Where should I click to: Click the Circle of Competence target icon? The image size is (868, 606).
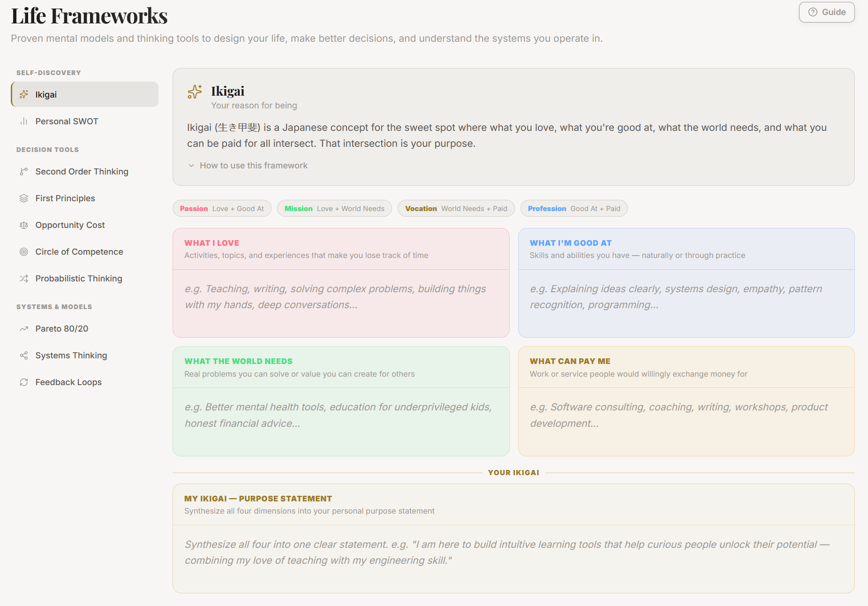pyautogui.click(x=24, y=251)
